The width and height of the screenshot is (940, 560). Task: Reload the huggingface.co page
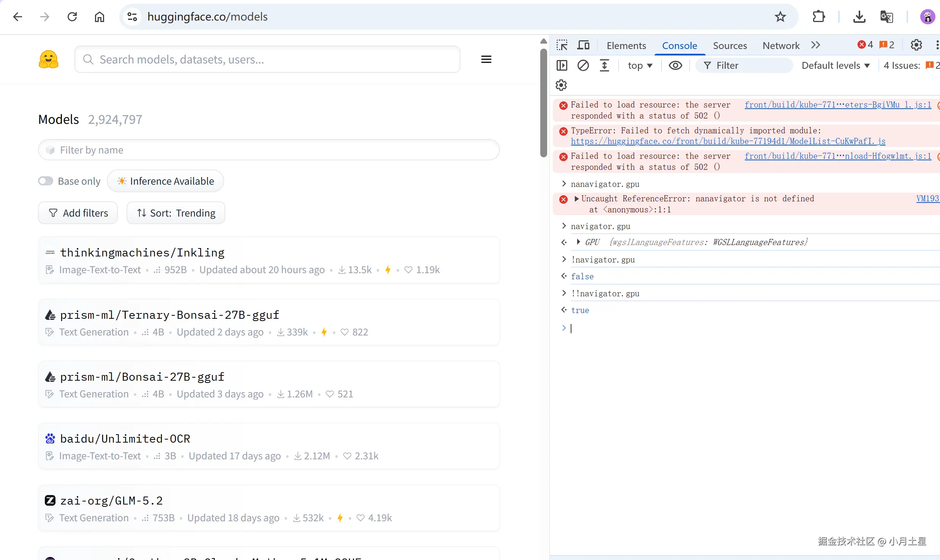click(x=72, y=17)
